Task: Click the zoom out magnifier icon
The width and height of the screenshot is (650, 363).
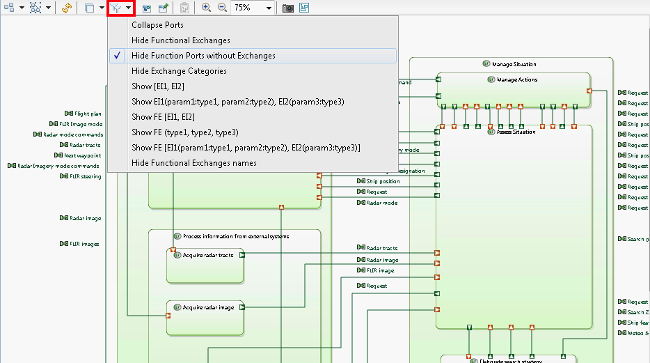Action: coord(223,8)
